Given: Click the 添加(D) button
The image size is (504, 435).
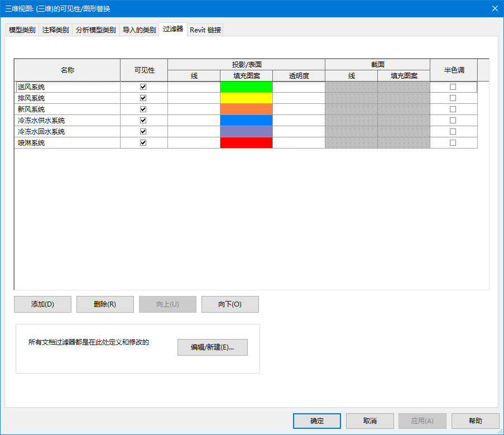Looking at the screenshot, I should click(x=42, y=304).
